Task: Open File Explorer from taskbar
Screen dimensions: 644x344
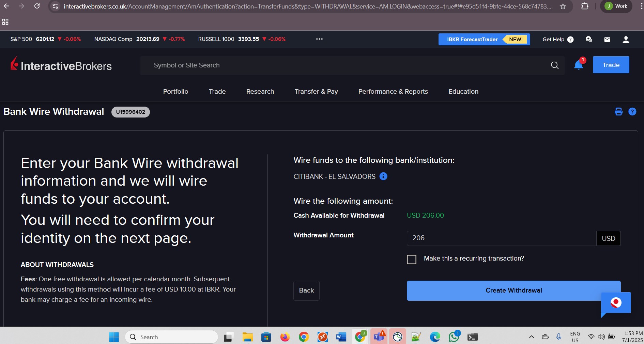Action: pyautogui.click(x=247, y=337)
